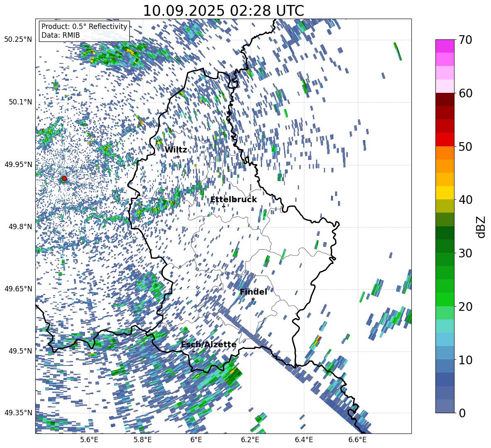Viewport: 491px width, 448px height.
Task: Click the colorbar tick value 30
Action: (x=465, y=253)
